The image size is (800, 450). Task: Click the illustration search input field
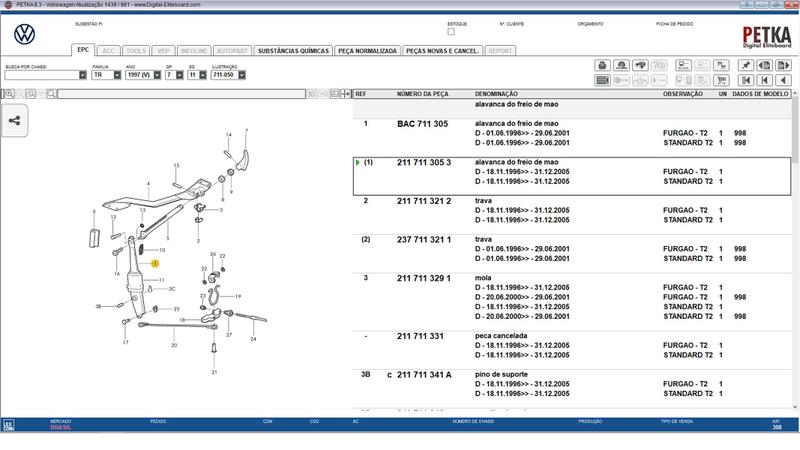181,94
